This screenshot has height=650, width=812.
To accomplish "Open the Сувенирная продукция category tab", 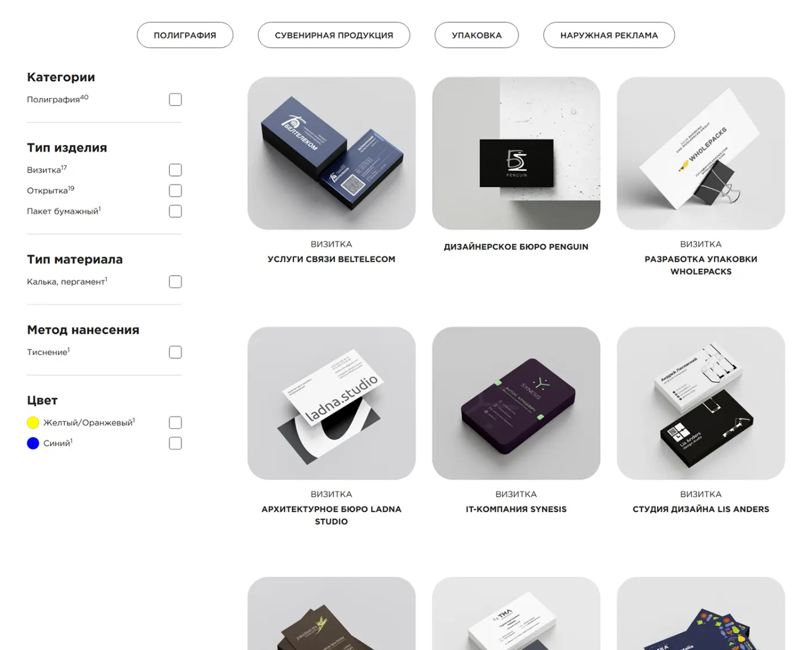I will coord(333,35).
